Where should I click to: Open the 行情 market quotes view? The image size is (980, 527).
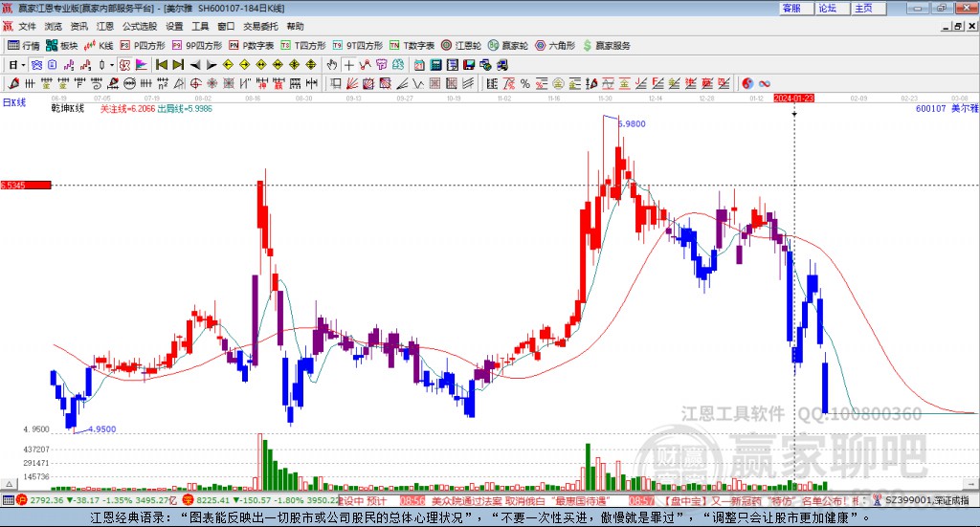23,46
